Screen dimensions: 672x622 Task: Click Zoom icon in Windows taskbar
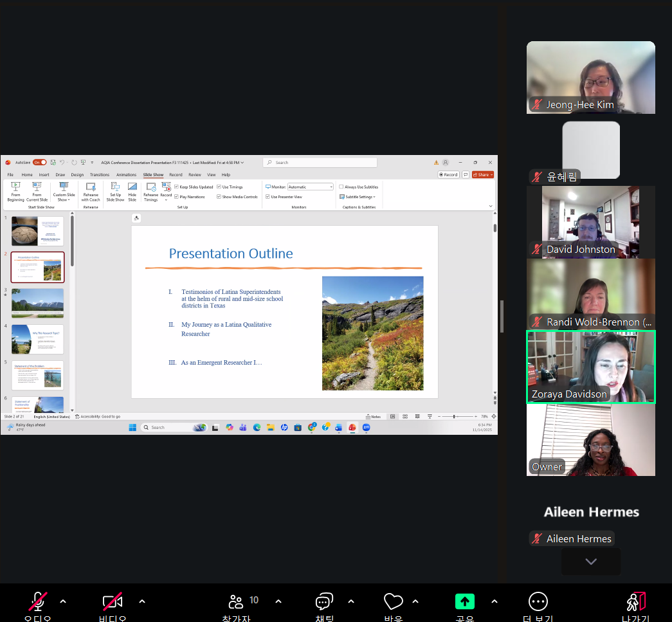pyautogui.click(x=366, y=427)
